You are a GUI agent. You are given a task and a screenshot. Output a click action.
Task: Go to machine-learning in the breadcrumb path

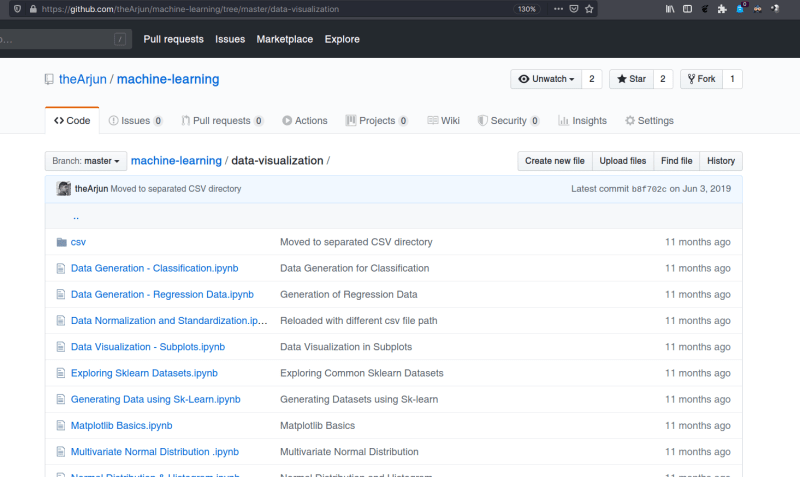pyautogui.click(x=176, y=161)
